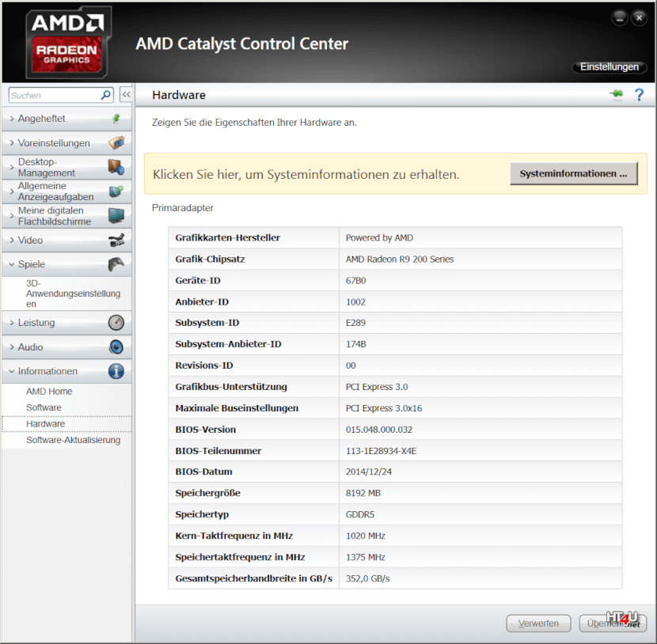
Task: Collapse the Informationen section chevron
Action: (x=12, y=371)
